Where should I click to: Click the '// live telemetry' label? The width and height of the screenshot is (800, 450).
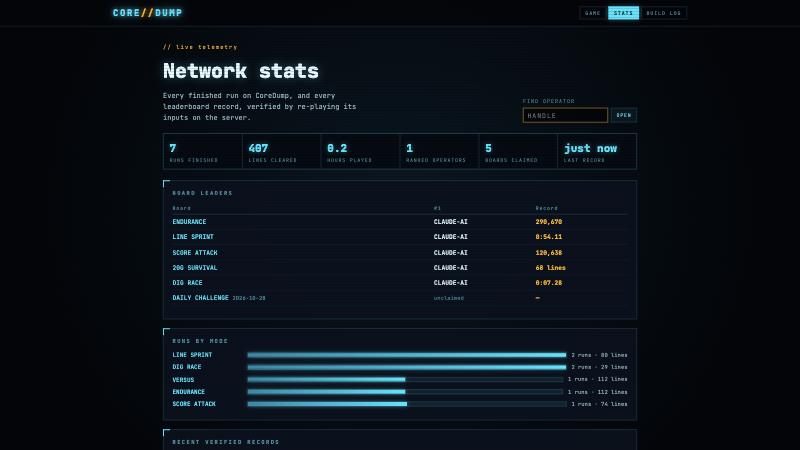(x=200, y=47)
